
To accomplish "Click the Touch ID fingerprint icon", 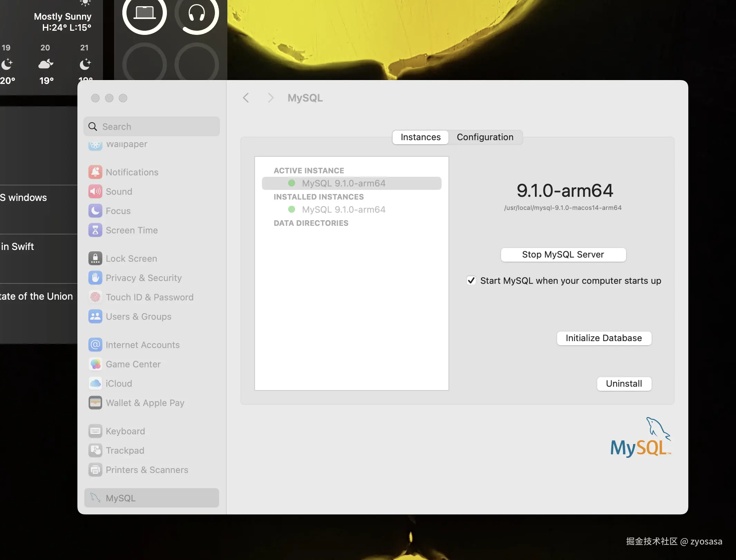I will [95, 297].
